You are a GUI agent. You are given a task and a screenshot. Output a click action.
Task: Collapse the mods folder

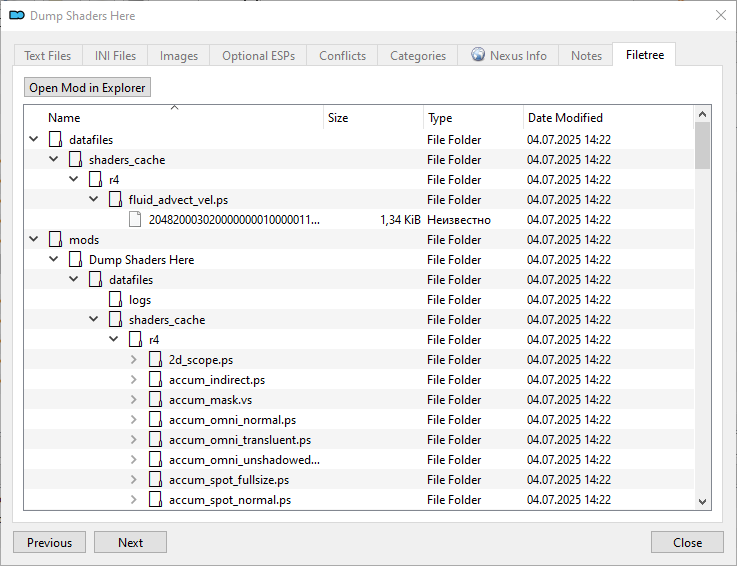tap(34, 239)
